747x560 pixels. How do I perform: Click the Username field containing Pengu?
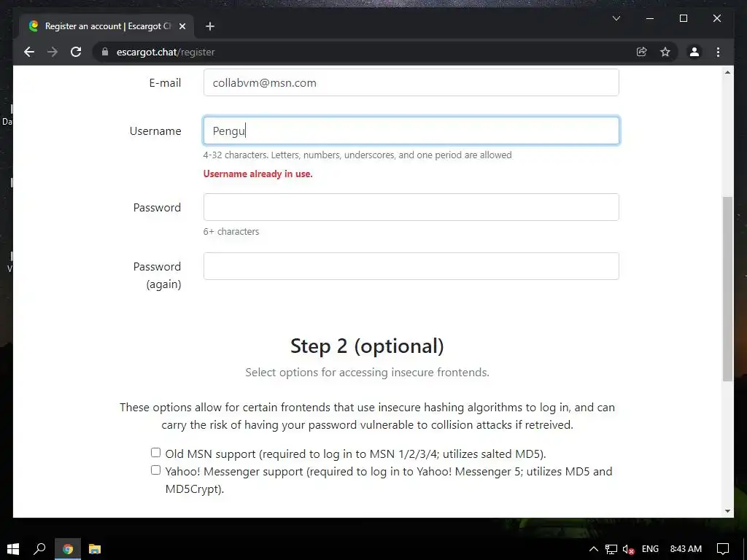click(x=411, y=131)
